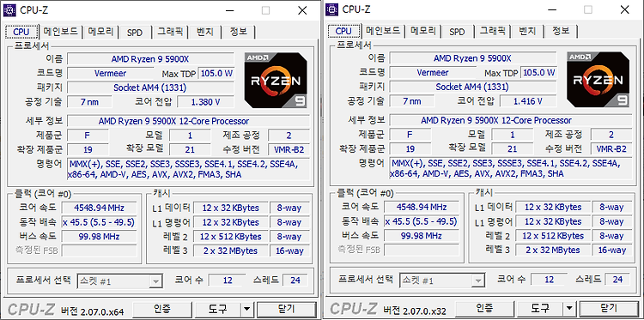644x320 pixels.
Task: Click multiplier x 45.5 field in right window
Action: click(422, 221)
